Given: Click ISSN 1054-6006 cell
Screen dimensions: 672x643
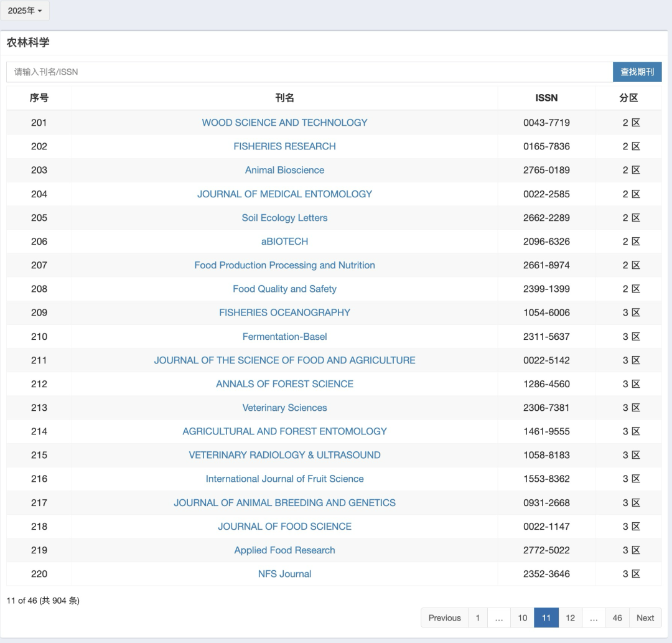Looking at the screenshot, I should [x=546, y=312].
